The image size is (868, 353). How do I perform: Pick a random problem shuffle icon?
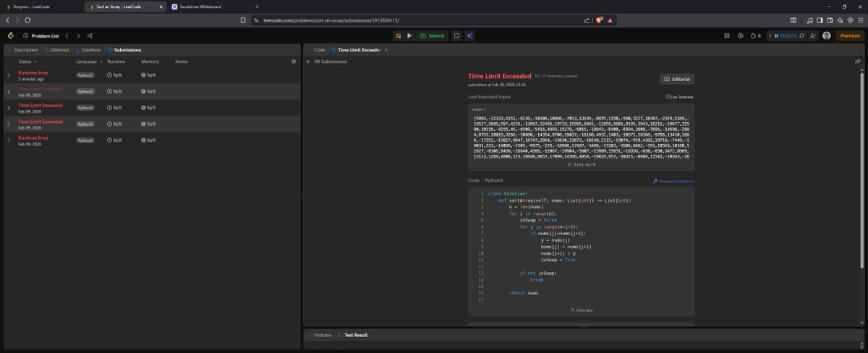89,35
